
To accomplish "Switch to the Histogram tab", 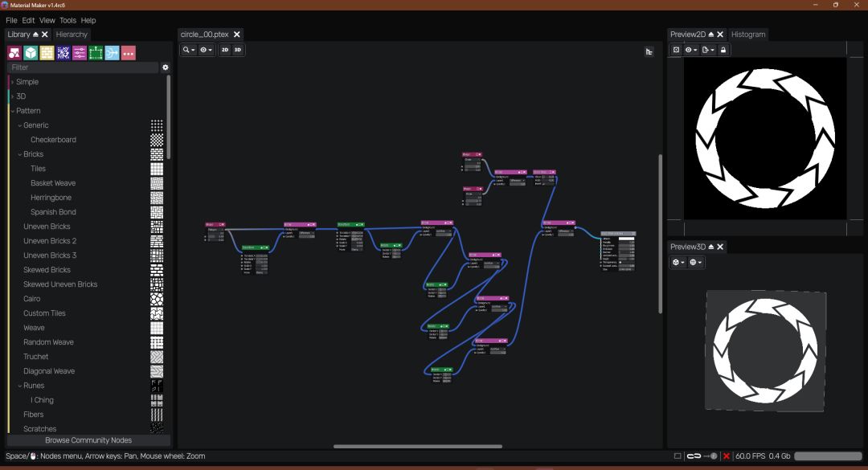I will pos(748,35).
